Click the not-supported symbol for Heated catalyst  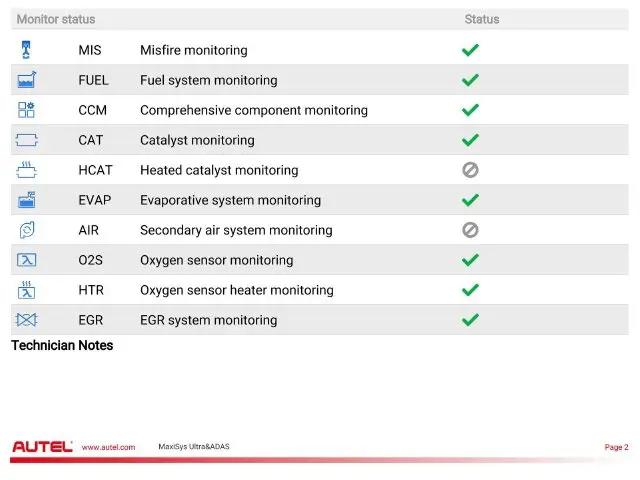tap(470, 170)
